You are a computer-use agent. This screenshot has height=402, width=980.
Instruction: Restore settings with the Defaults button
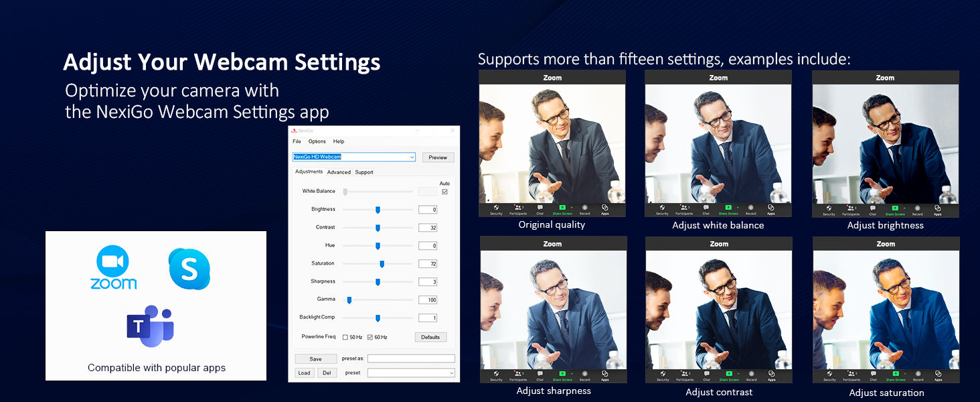430,337
